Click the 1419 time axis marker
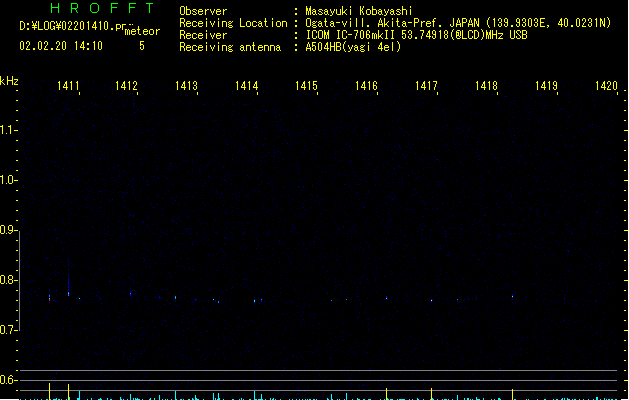Image resolution: width=629 pixels, height=400 pixels. point(546,86)
